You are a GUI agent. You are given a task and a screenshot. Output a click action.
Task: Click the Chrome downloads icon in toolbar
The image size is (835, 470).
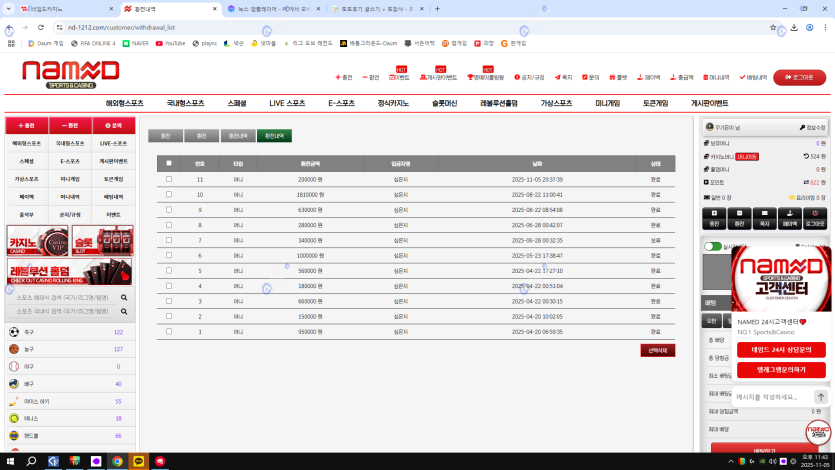[793, 27]
